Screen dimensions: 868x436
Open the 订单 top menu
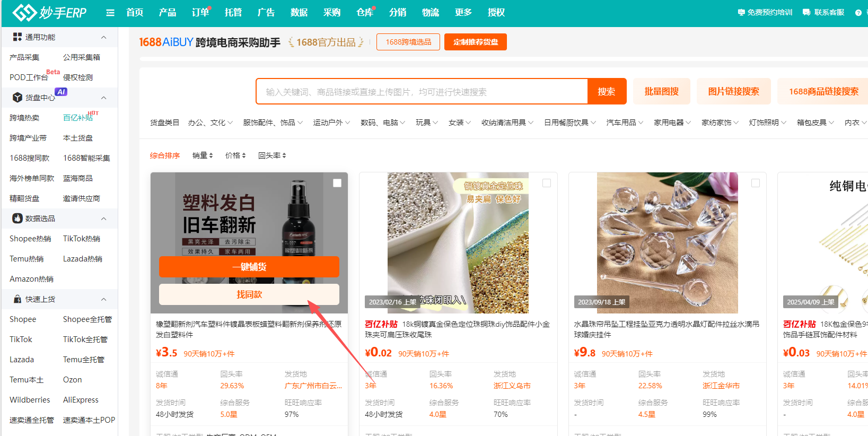(x=200, y=12)
